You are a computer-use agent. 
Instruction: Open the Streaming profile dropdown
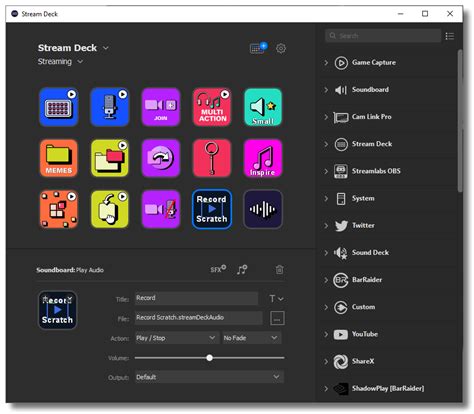pos(80,62)
